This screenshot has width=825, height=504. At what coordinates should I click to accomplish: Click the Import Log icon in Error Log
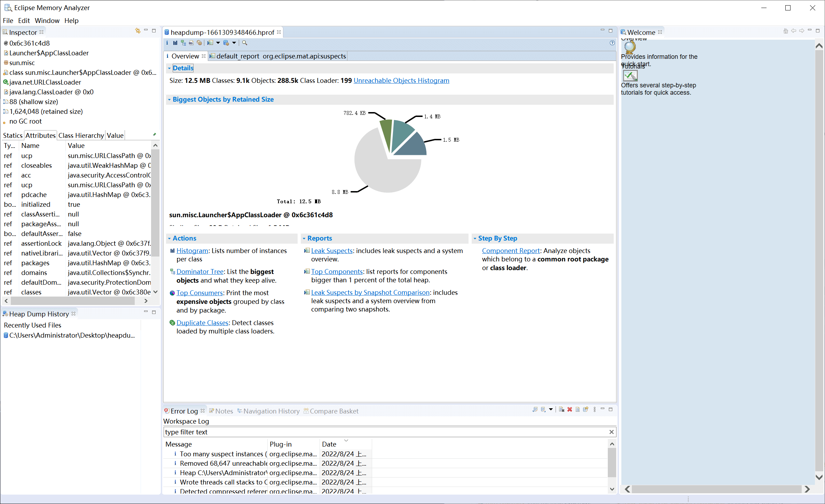(543, 409)
